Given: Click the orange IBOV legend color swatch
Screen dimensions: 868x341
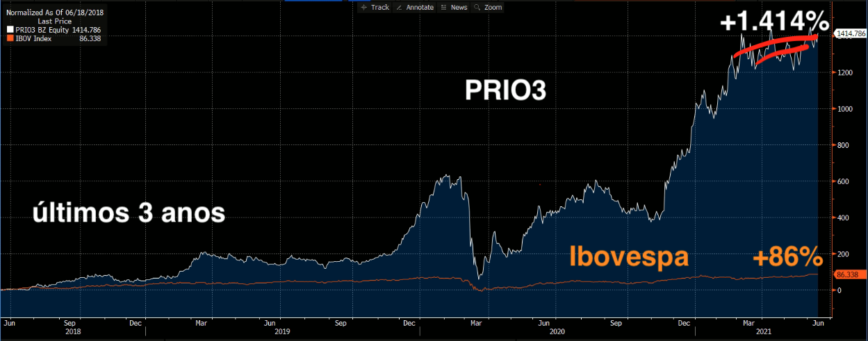Looking at the screenshot, I should click(9, 39).
